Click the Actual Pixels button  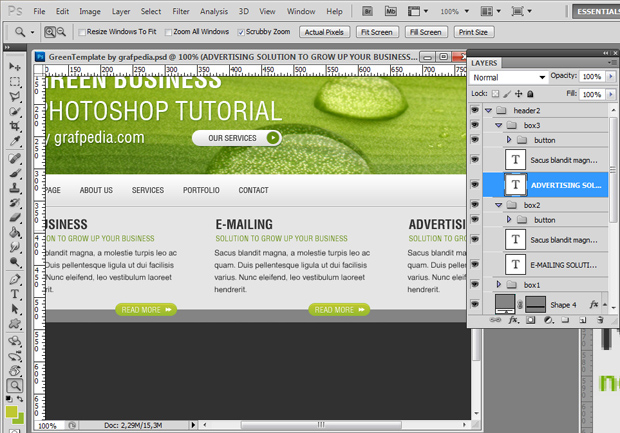(x=324, y=32)
